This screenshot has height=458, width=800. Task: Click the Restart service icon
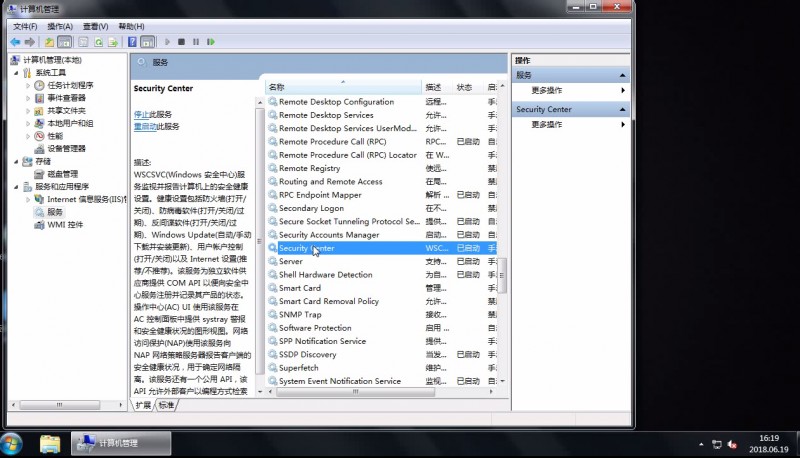coord(211,42)
